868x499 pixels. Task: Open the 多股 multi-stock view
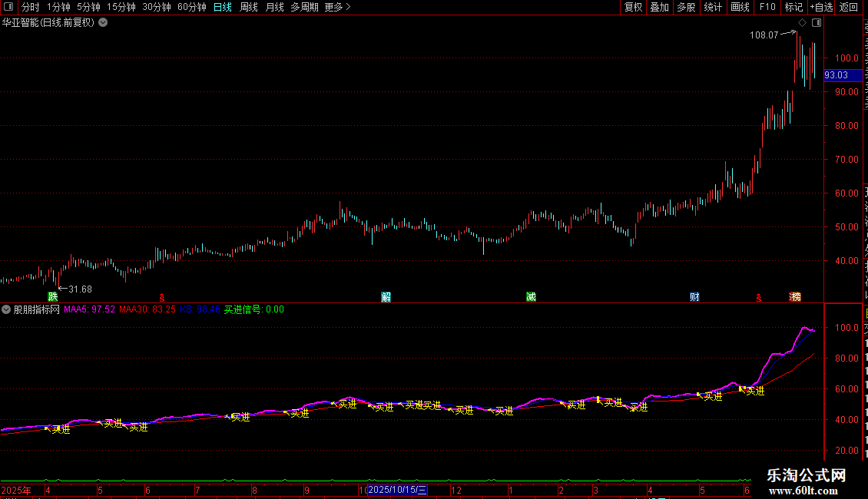686,7
